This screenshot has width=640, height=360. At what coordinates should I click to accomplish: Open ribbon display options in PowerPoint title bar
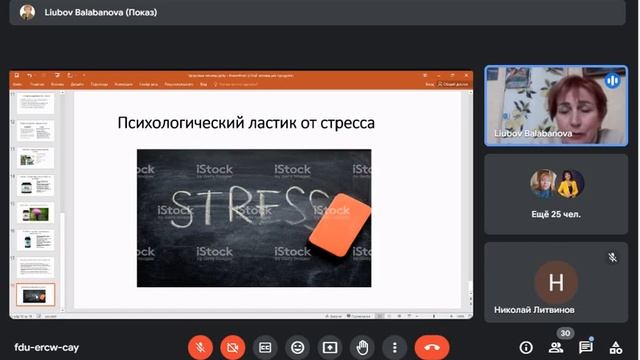425,76
